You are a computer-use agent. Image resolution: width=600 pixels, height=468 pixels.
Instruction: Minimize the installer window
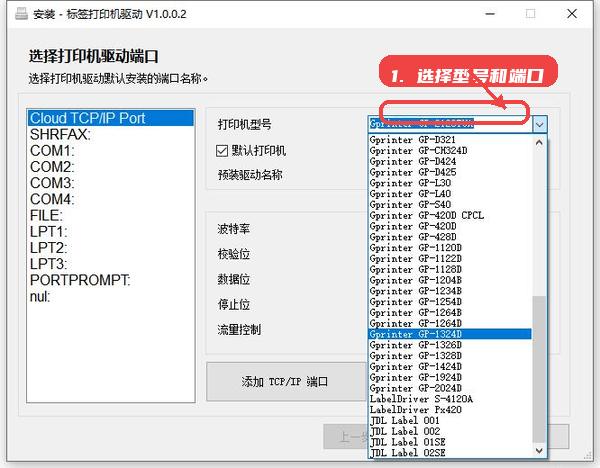[x=490, y=14]
